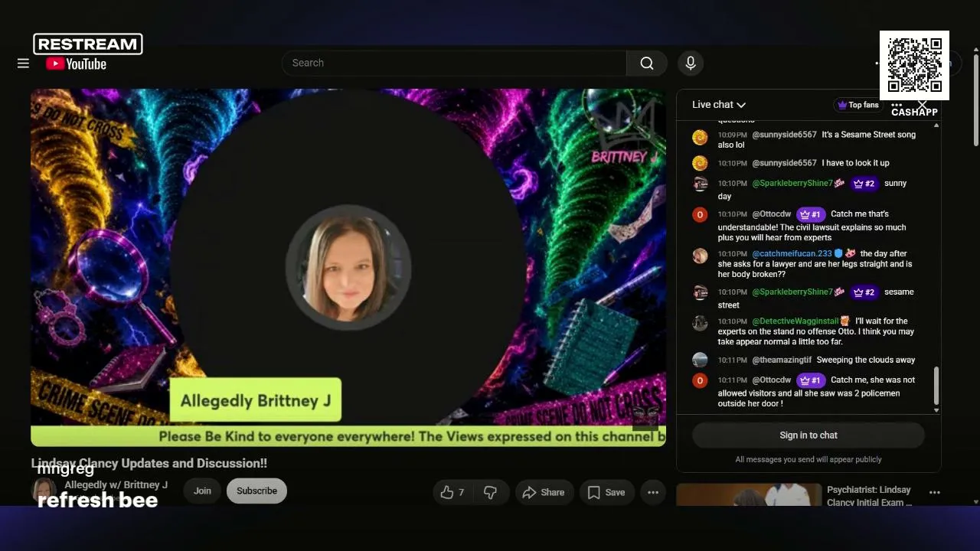
Task: Click the live chat scrollbar thumb
Action: (x=936, y=386)
